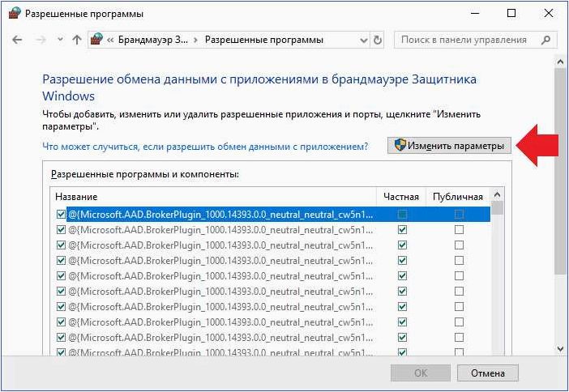Select breadcrumb 'Разрешенные программы' in address bar
The height and width of the screenshot is (392, 569).
tap(263, 40)
